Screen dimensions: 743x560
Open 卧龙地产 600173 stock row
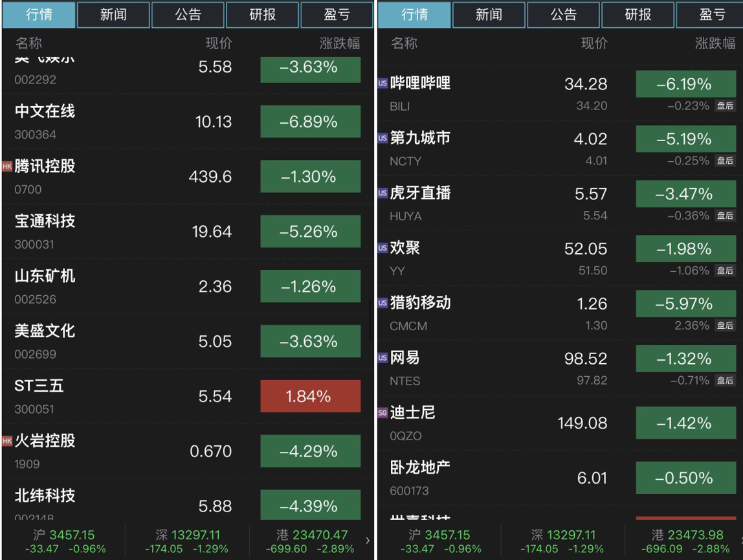[560, 478]
